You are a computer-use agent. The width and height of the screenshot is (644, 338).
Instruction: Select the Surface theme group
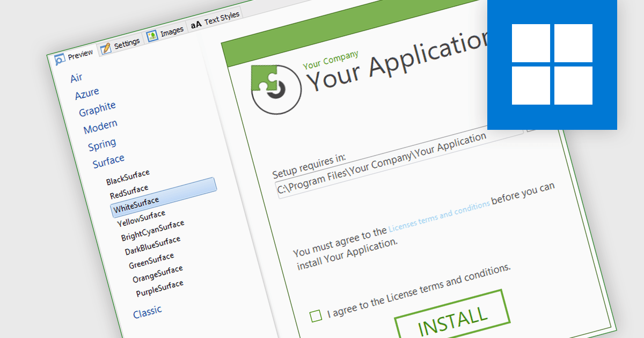click(108, 160)
